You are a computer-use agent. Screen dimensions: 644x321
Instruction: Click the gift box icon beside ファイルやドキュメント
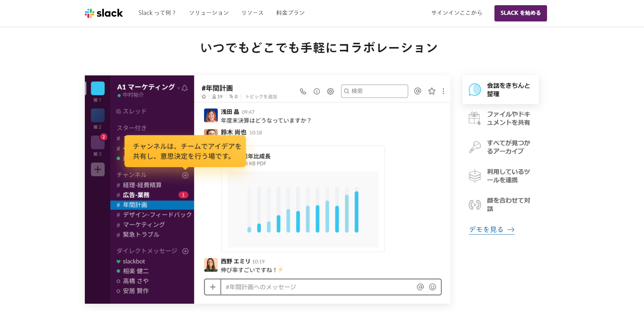tap(475, 118)
